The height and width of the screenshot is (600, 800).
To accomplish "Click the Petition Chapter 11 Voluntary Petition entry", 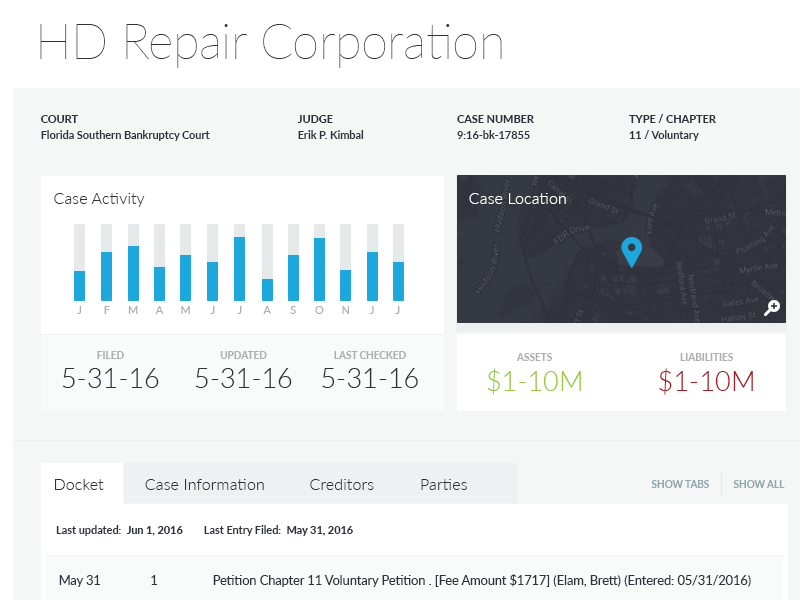I will 482,580.
